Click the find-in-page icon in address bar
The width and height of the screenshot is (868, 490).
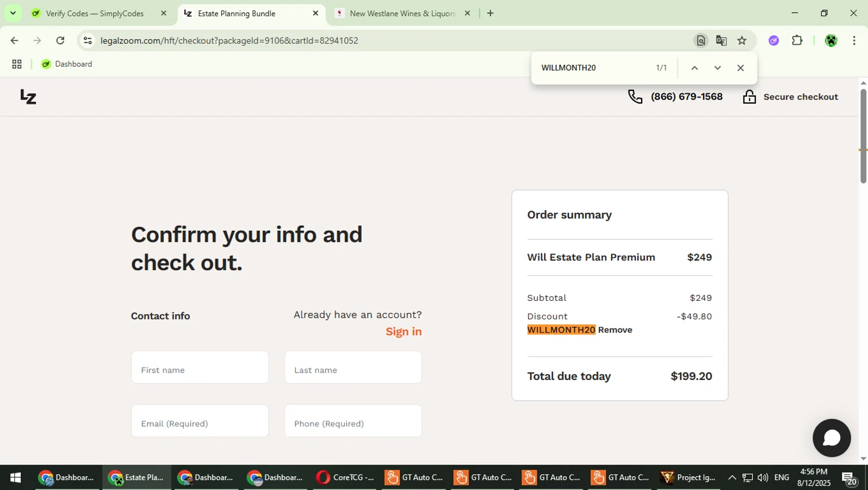[701, 40]
